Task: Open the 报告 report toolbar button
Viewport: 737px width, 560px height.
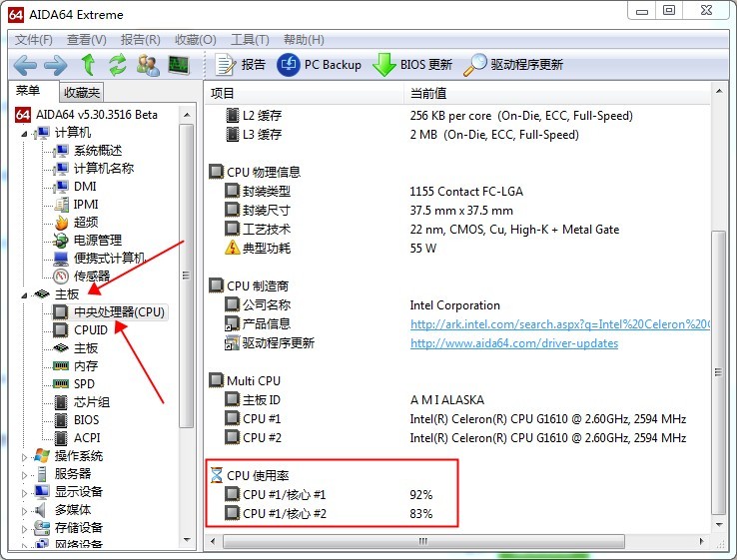Action: coord(241,65)
